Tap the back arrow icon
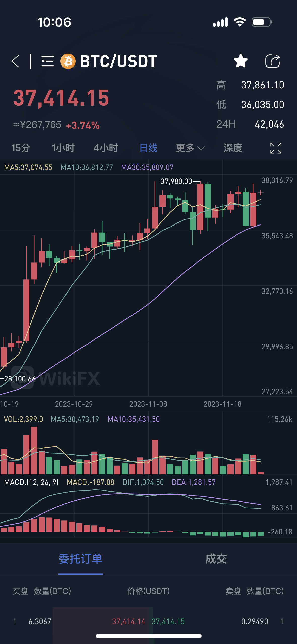 click(x=16, y=61)
